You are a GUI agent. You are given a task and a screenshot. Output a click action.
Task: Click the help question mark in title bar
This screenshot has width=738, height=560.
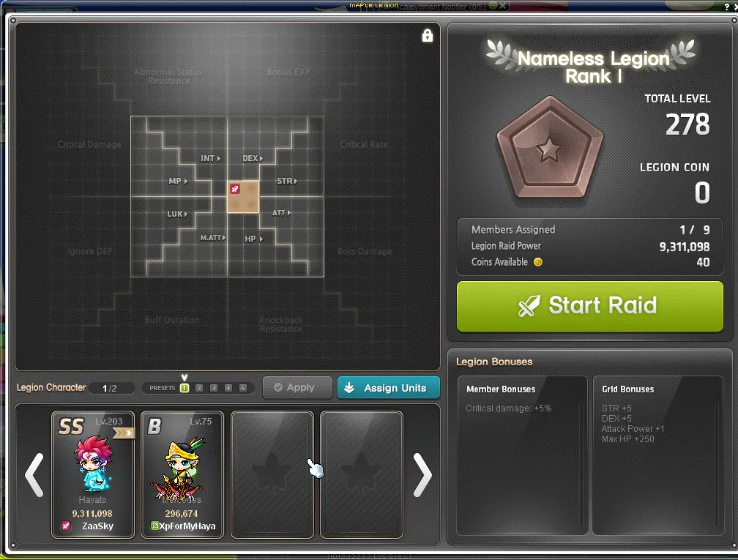[x=727, y=7]
